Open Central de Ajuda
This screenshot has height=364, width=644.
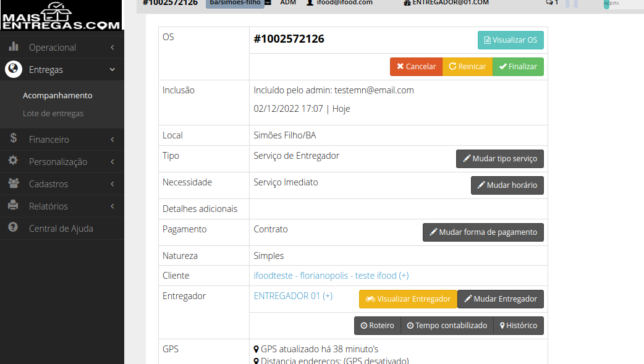click(62, 228)
